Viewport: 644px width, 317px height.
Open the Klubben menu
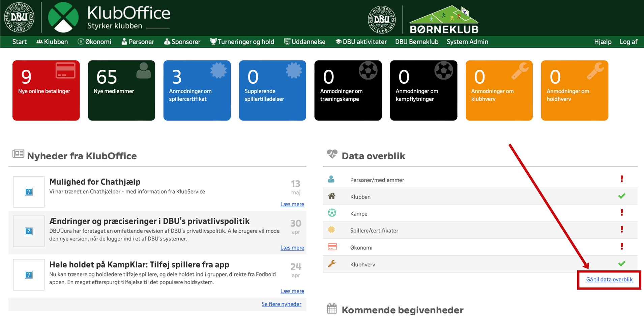click(52, 42)
